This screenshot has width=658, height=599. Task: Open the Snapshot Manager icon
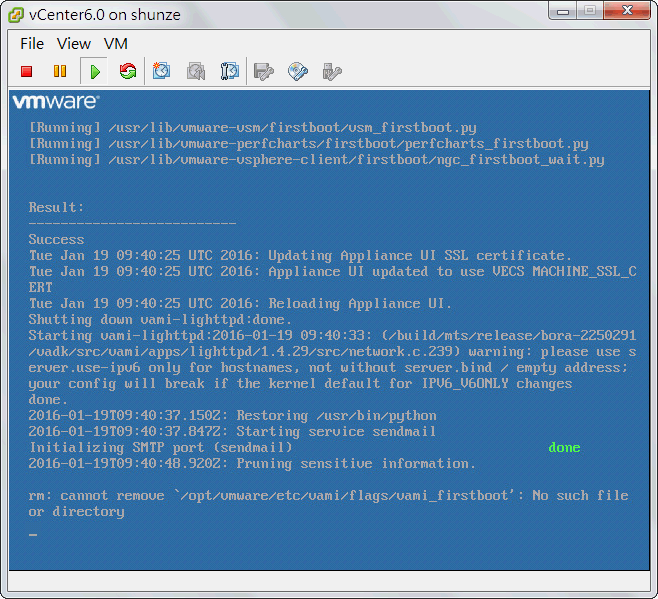tap(230, 71)
